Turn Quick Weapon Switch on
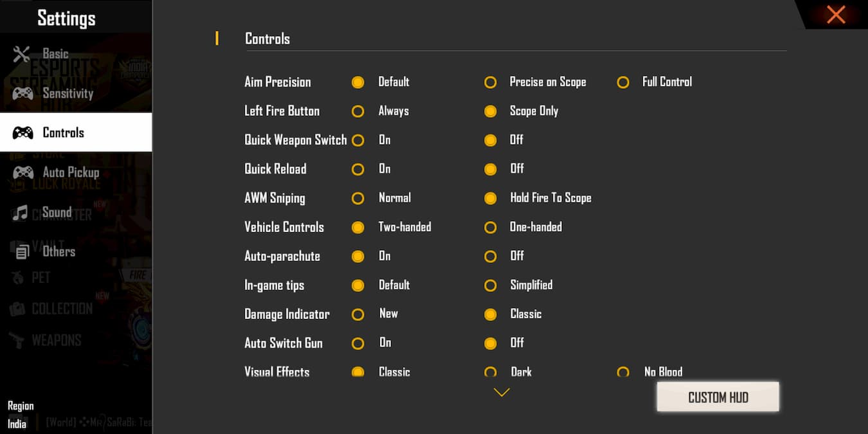Viewport: 868px width, 434px height. pos(358,140)
